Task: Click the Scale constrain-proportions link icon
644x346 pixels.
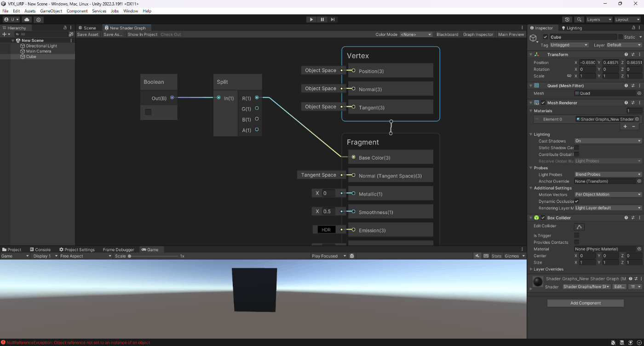Action: [x=569, y=76]
